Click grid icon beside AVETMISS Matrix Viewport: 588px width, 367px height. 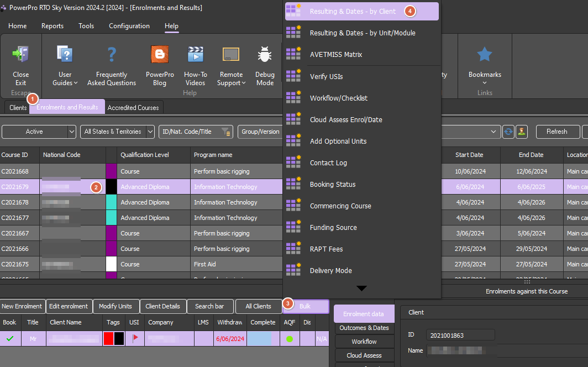[x=293, y=54]
